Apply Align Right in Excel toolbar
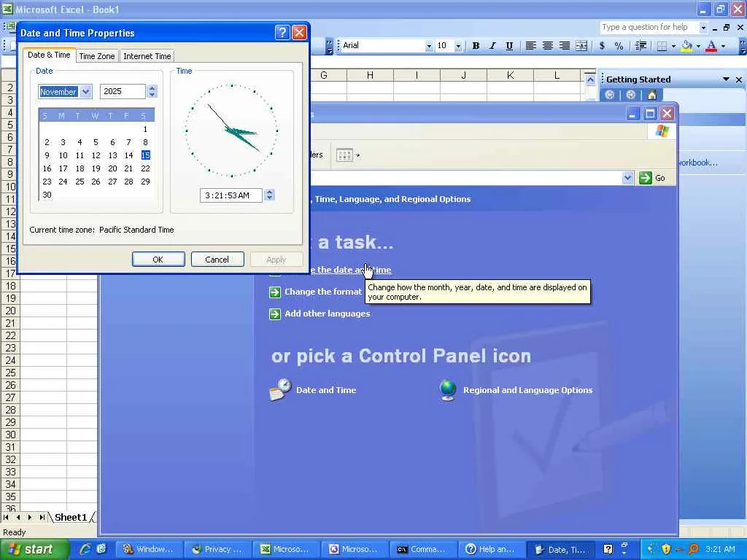 coord(565,46)
